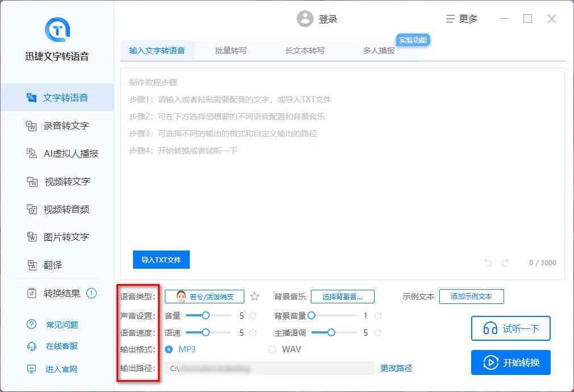This screenshot has height=392, width=574.
Task: Click the 常见问题 question mark icon
Action: 31,324
